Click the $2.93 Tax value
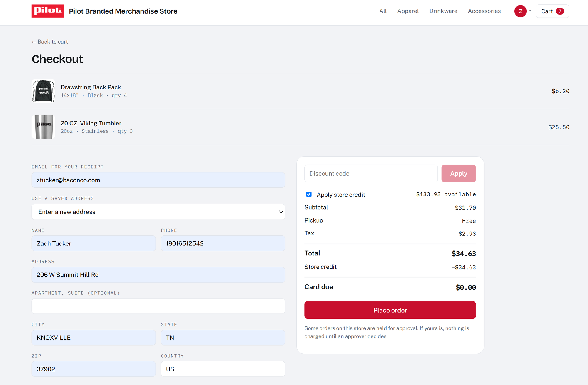This screenshot has width=588, height=385. pyautogui.click(x=467, y=234)
